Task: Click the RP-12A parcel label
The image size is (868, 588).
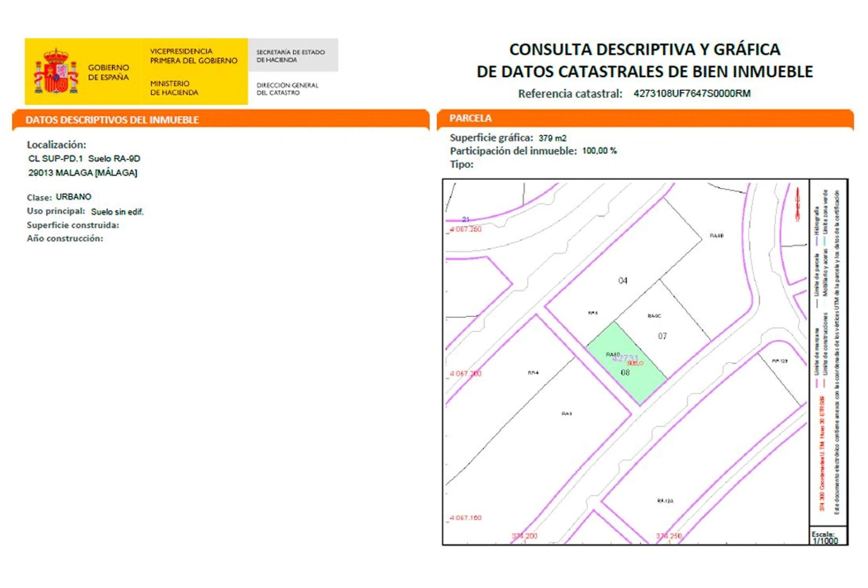Action: click(x=665, y=501)
